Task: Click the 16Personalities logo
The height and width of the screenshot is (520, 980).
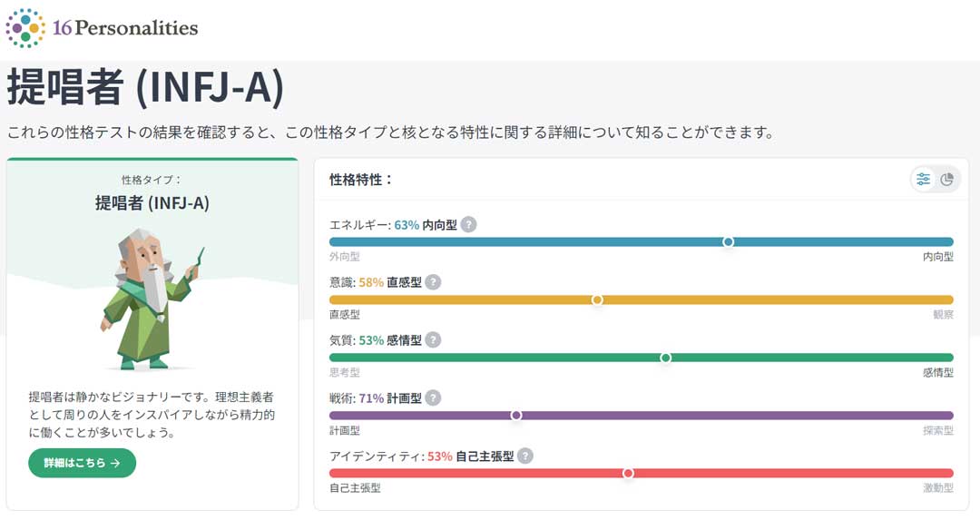Action: pos(102,28)
